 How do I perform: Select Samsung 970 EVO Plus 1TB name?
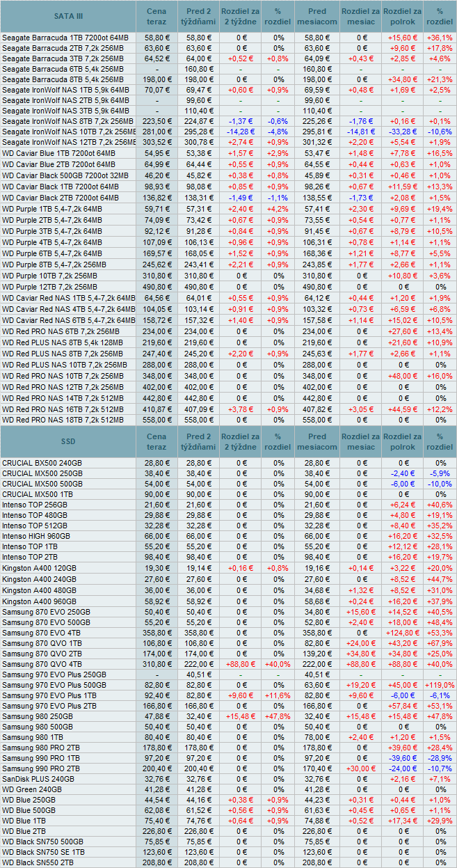(49, 695)
